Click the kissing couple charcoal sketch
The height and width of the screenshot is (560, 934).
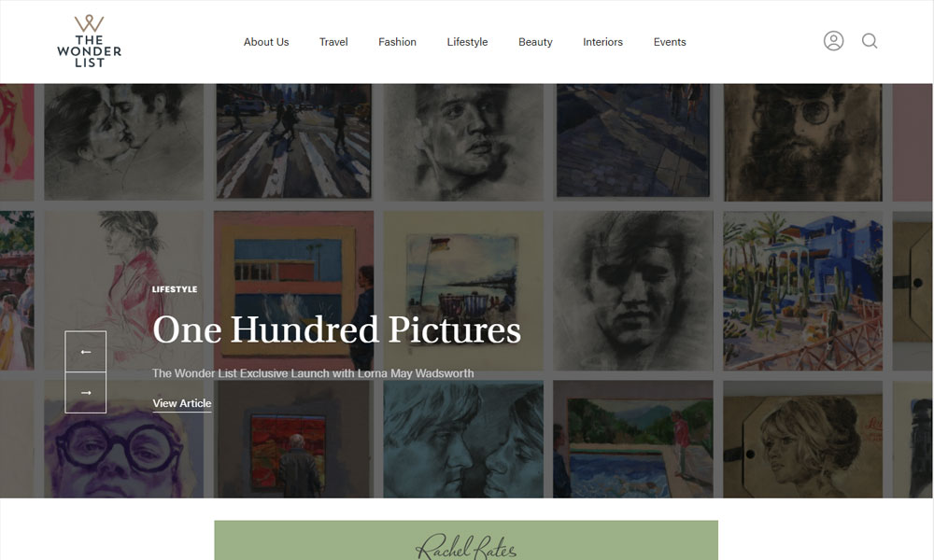pyautogui.click(x=124, y=142)
